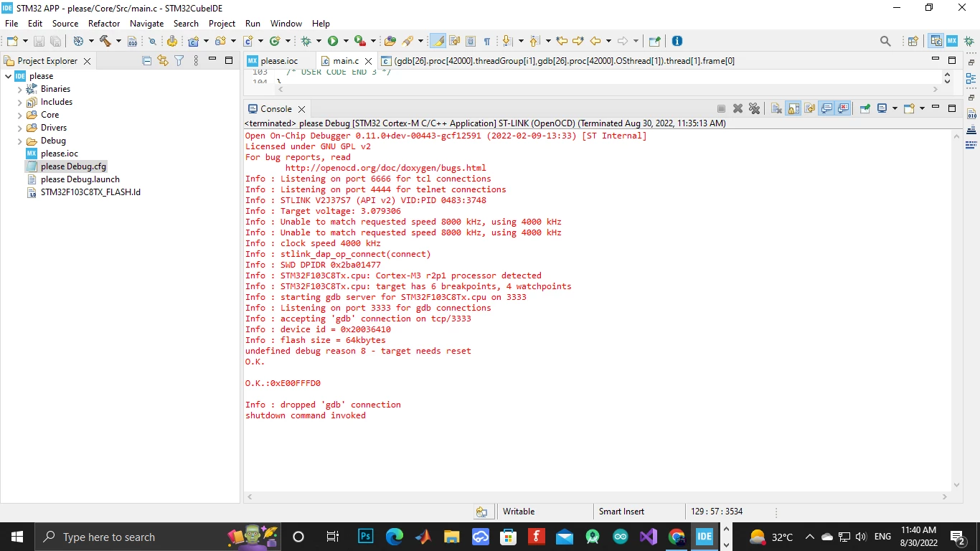980x551 pixels.
Task: Toggle Link with Editor in Project Explorer
Action: tap(163, 61)
